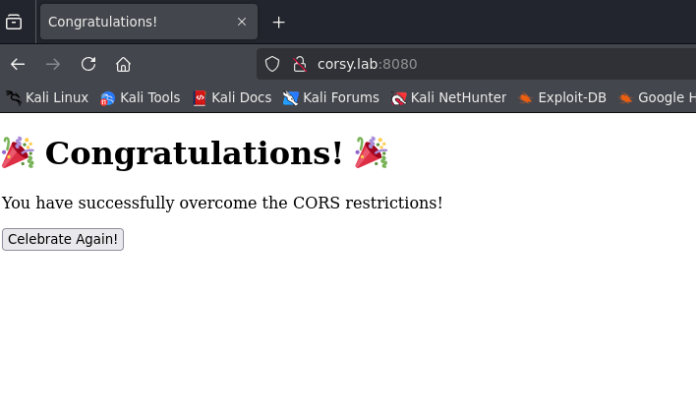Image resolution: width=696 pixels, height=413 pixels.
Task: Open a new tab with plus button
Action: pos(279,22)
